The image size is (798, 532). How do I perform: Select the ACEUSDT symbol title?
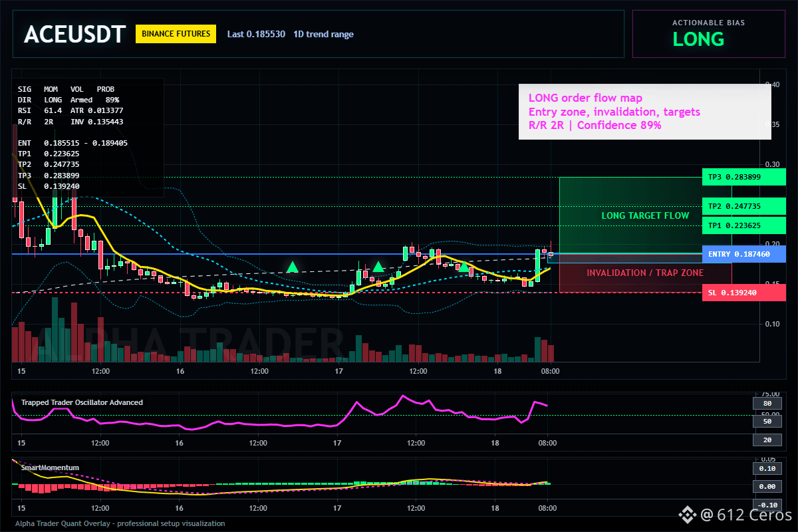coord(74,35)
